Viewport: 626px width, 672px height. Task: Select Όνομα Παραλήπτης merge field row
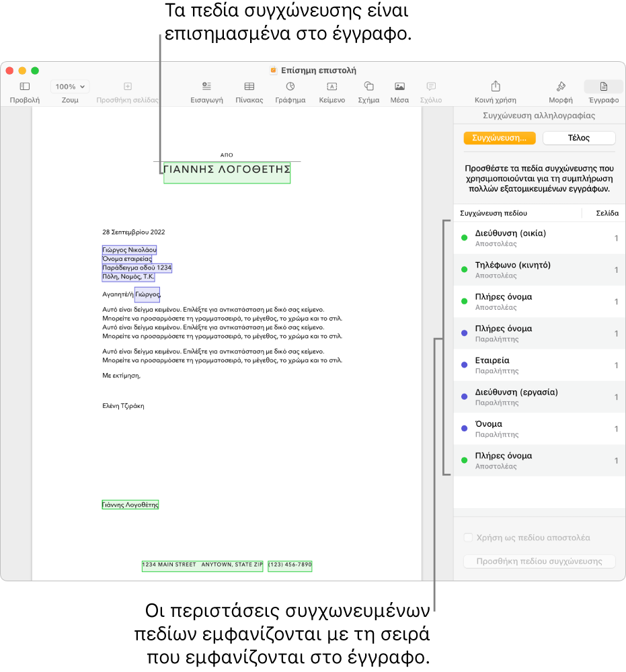[x=539, y=429]
